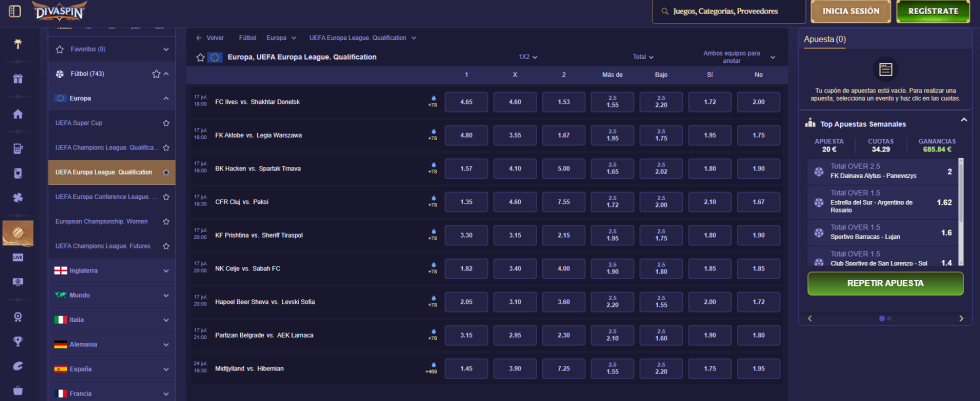Open the water drop stats icon for FC Ilves match
This screenshot has width=980, height=401.
click(x=433, y=97)
